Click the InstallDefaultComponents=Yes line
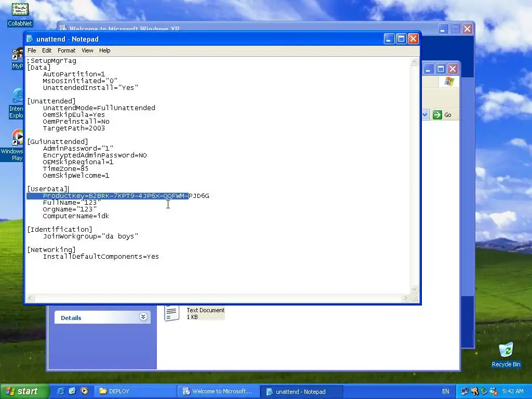The height and width of the screenshot is (399, 532). pos(101,257)
